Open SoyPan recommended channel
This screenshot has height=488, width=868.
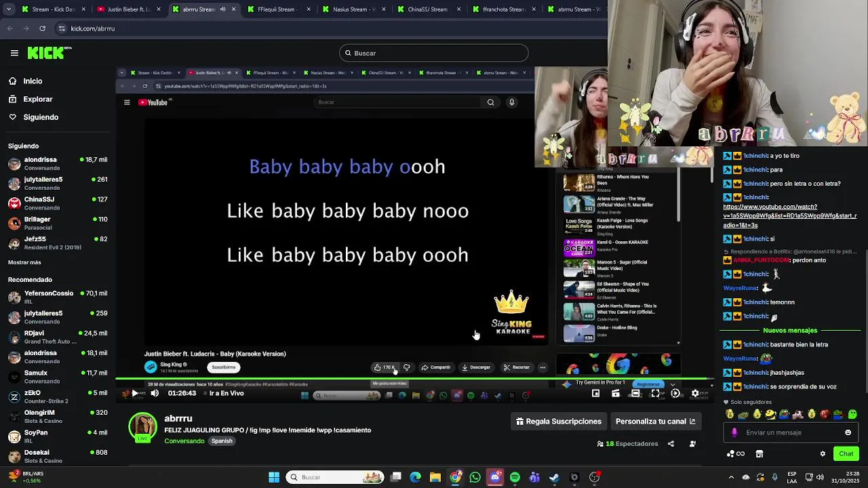(x=58, y=436)
